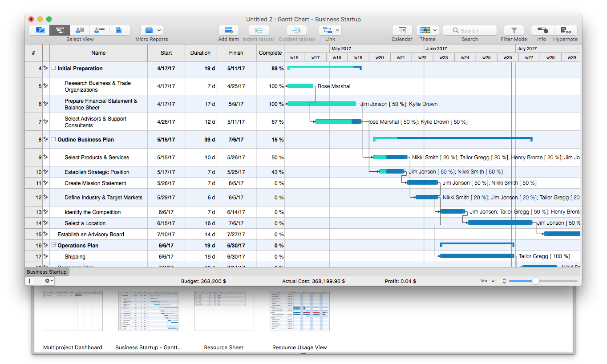Click the Add Item toolbar icon
The width and height of the screenshot is (607, 364).
[228, 30]
